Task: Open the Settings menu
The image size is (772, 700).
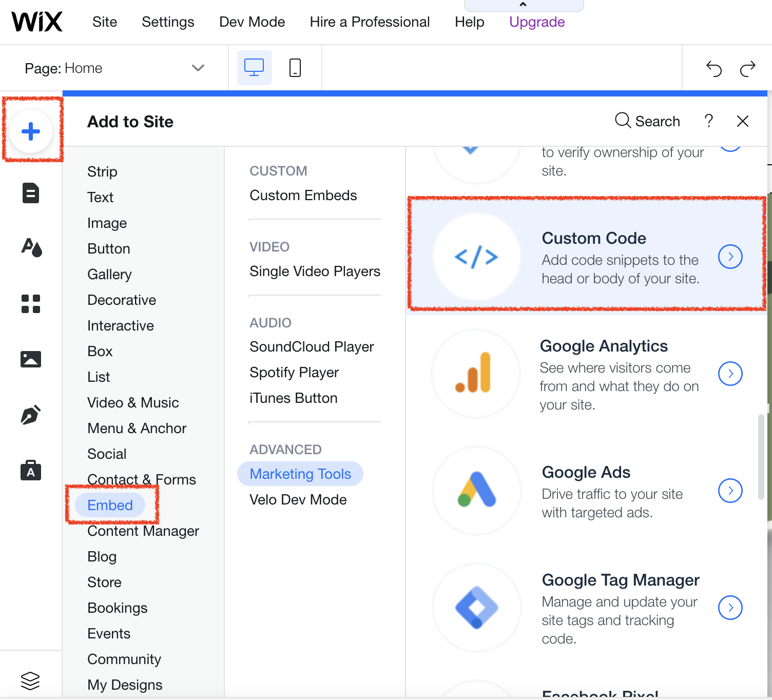Action: click(x=168, y=22)
